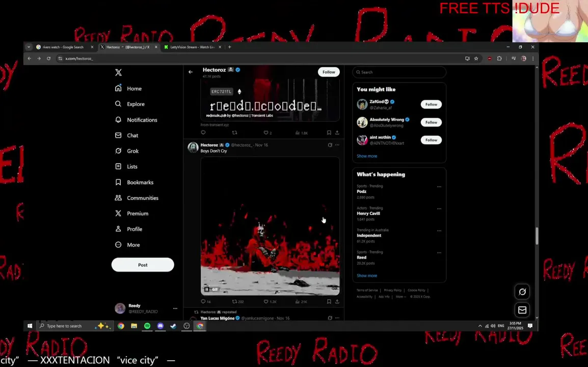
Task: Bookmark page with star icon
Action: coord(476,59)
